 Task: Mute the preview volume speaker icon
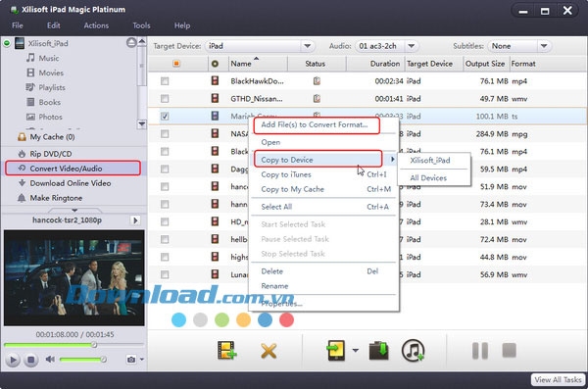[50, 360]
